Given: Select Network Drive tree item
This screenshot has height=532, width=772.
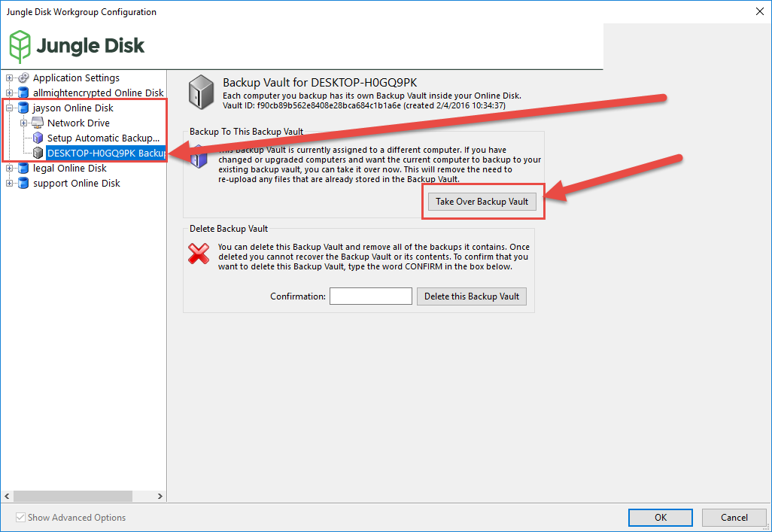Looking at the screenshot, I should pyautogui.click(x=78, y=123).
